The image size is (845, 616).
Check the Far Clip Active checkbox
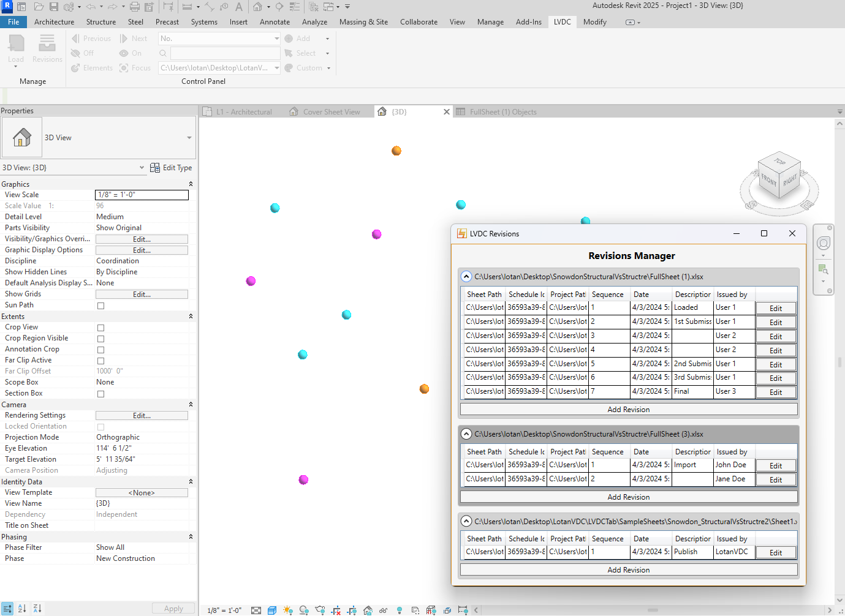click(100, 361)
